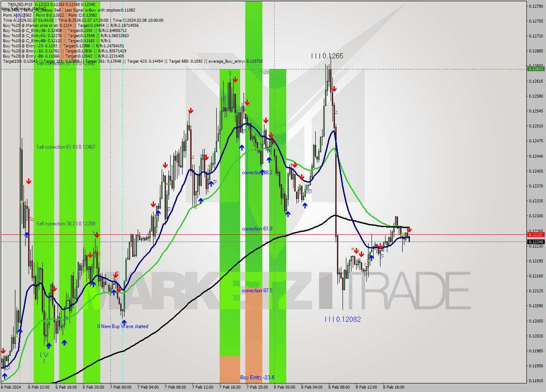Click the '7 Feb 00:00' time label
This screenshot has height=392, width=546.
coord(121,387)
